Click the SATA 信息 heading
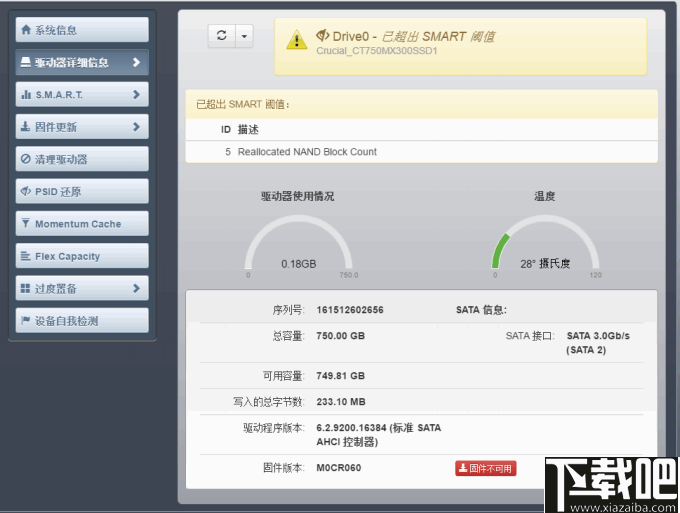This screenshot has height=513, width=680. pos(481,310)
